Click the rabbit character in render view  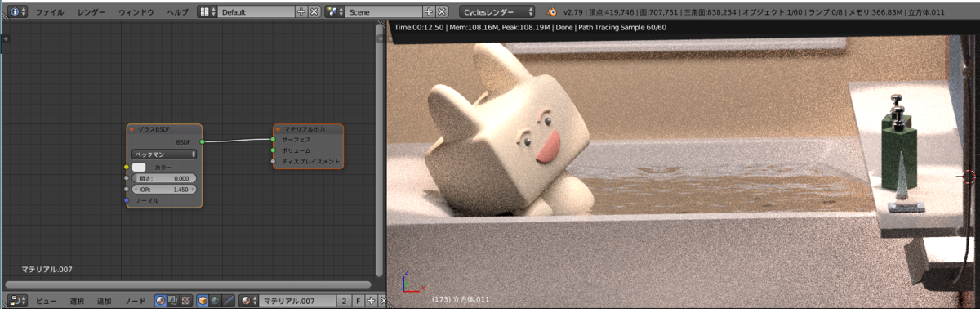510,131
